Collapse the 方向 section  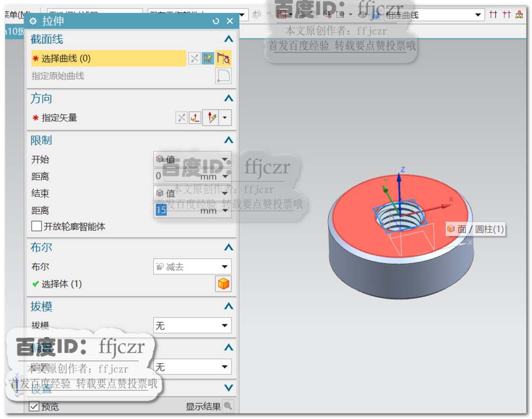point(229,98)
